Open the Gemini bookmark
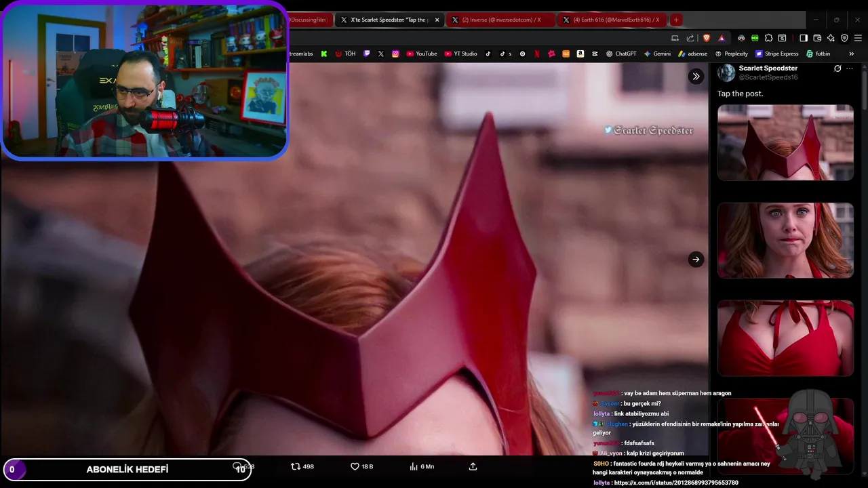This screenshot has height=488, width=868. [x=657, y=54]
